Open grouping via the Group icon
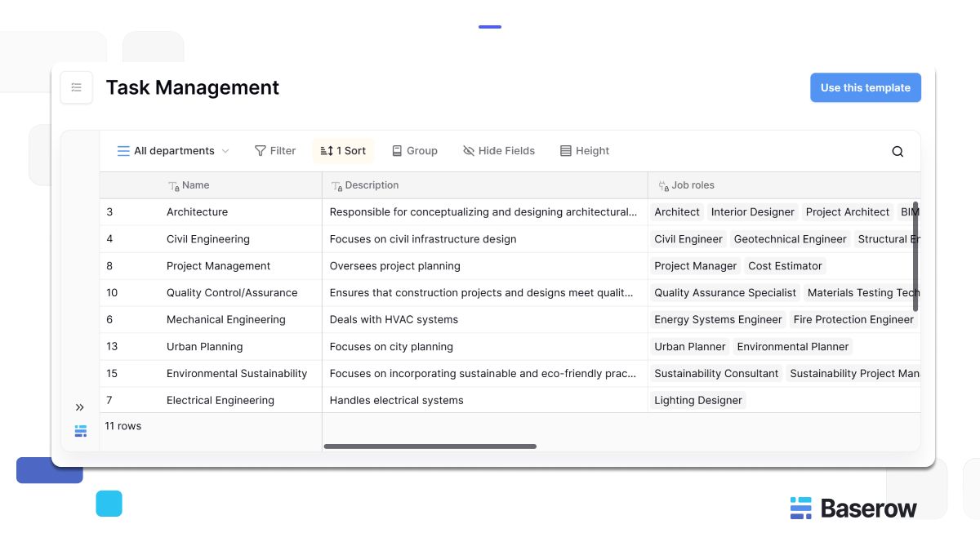 (398, 150)
